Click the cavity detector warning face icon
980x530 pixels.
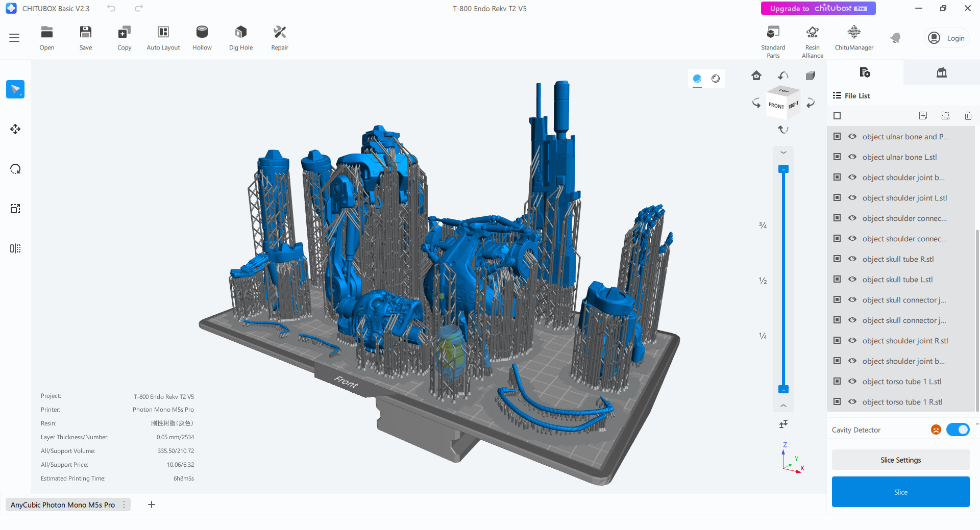tap(936, 430)
